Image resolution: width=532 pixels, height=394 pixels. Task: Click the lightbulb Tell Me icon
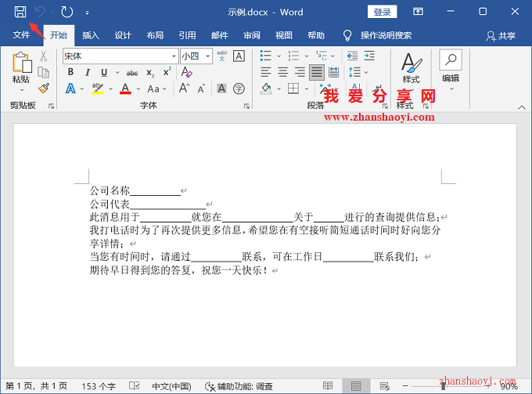click(x=347, y=35)
